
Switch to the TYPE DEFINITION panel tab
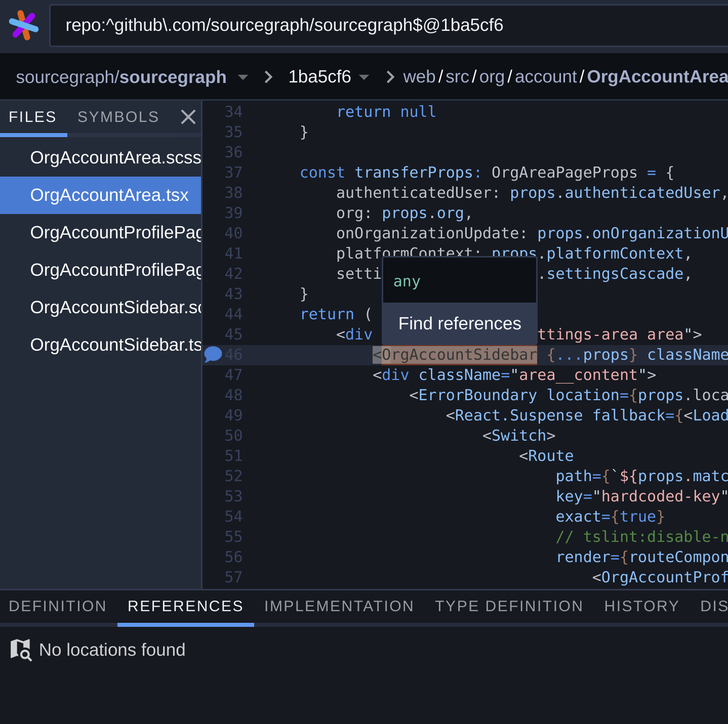509,606
